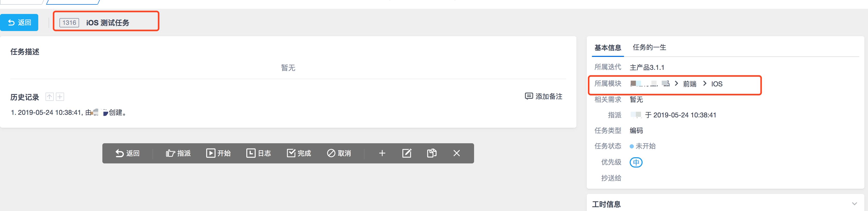Click the 中 priority badge
The height and width of the screenshot is (211, 868).
[x=636, y=162]
